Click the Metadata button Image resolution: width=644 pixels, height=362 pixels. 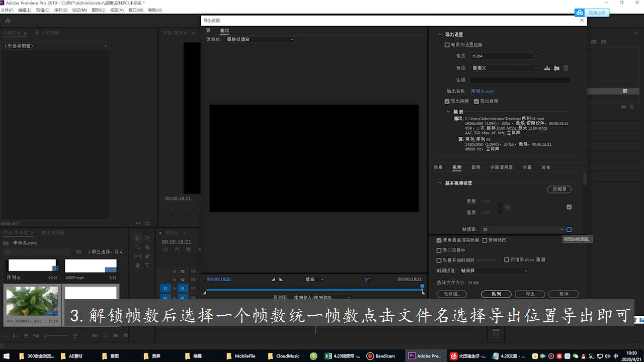pyautogui.click(x=452, y=294)
